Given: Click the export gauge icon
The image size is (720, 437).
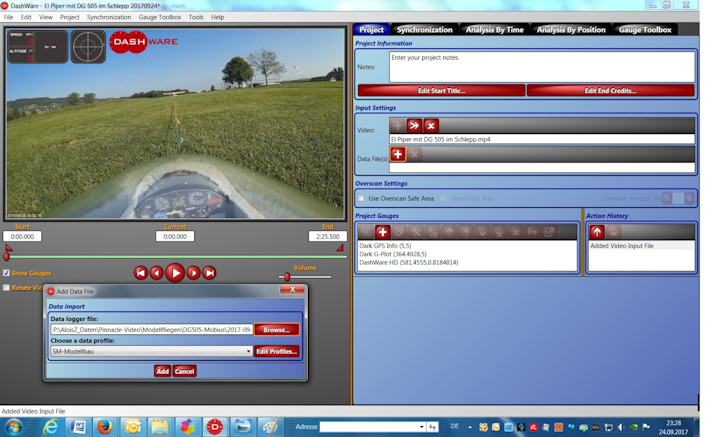Looking at the screenshot, I should click(549, 232).
